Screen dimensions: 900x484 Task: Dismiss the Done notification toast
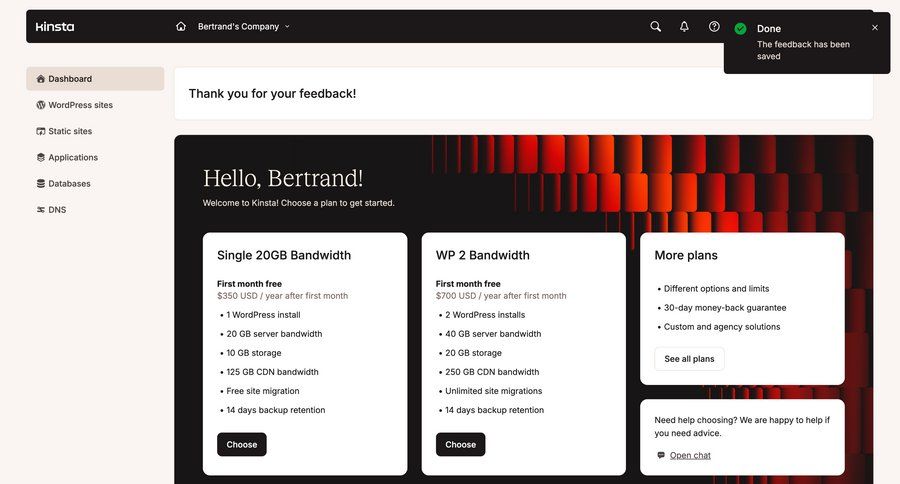[x=875, y=28]
